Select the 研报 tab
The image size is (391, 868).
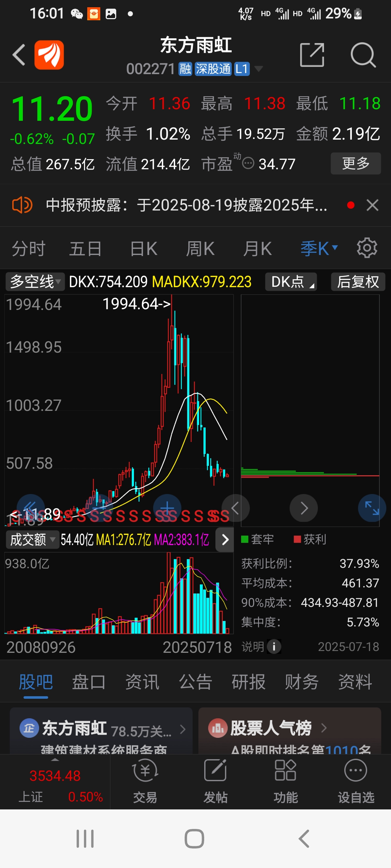coord(249,682)
